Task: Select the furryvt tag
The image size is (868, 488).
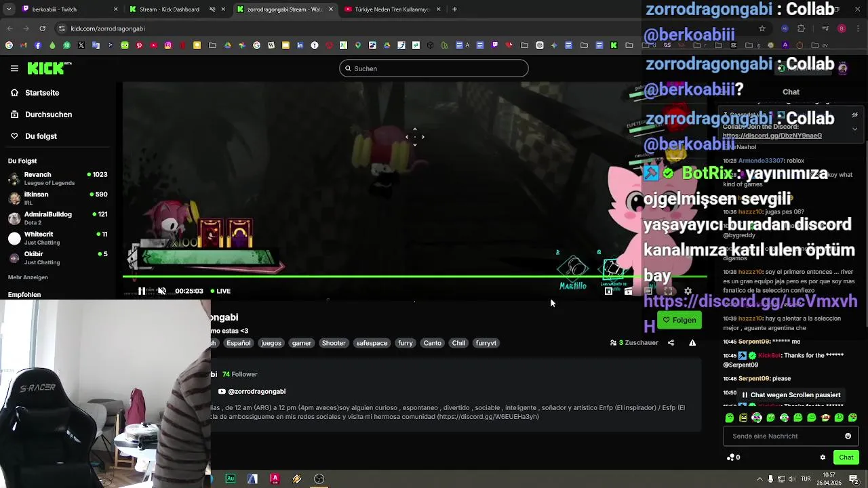Action: (486, 343)
